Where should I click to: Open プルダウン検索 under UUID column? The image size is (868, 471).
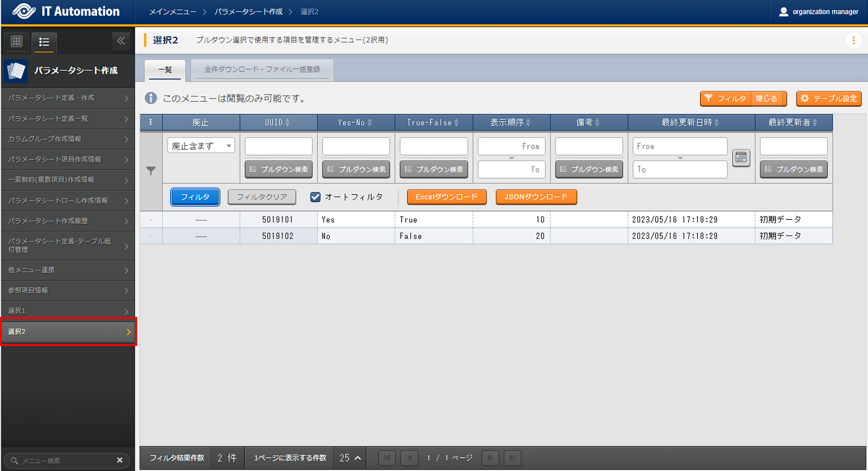click(x=278, y=169)
